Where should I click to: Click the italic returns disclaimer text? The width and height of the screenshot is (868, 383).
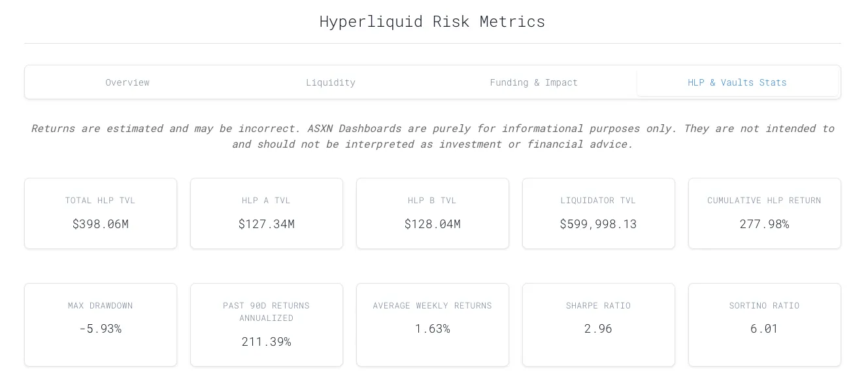click(432, 136)
